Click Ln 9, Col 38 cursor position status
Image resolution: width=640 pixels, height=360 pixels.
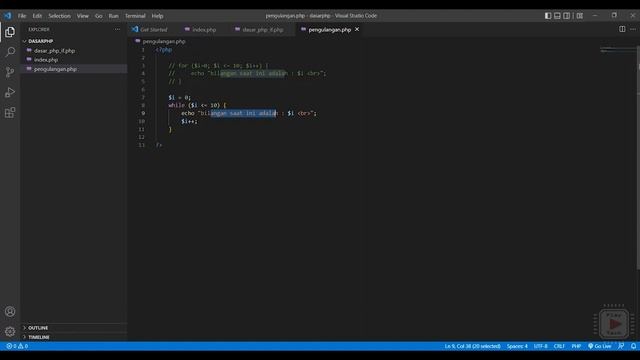pos(472,346)
